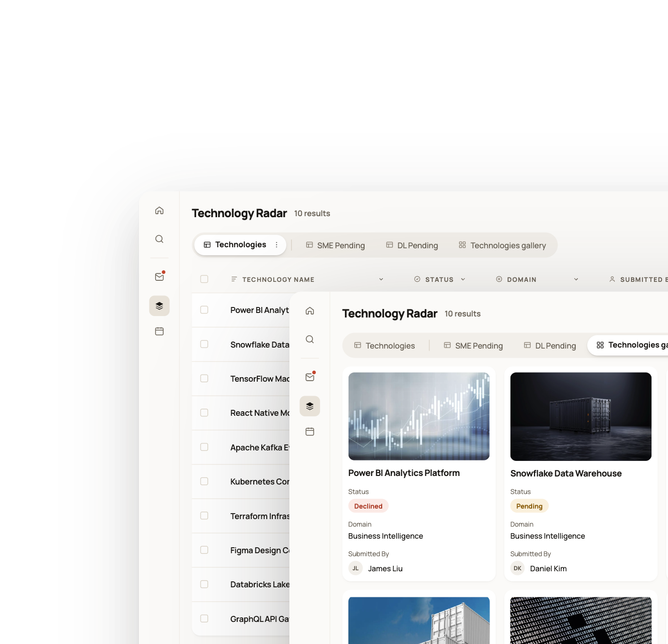Click the Power BI card chart thumbnail
Image resolution: width=668 pixels, height=644 pixels.
click(419, 416)
